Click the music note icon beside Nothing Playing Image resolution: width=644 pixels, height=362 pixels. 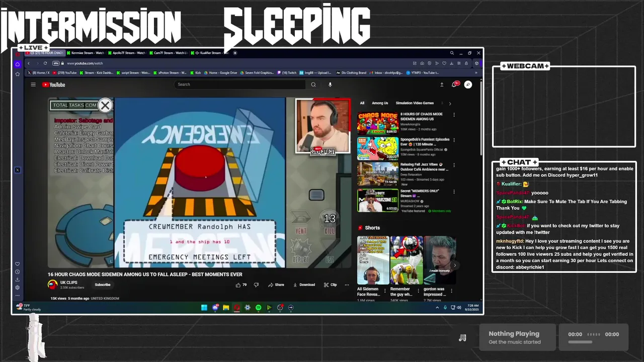(462, 338)
